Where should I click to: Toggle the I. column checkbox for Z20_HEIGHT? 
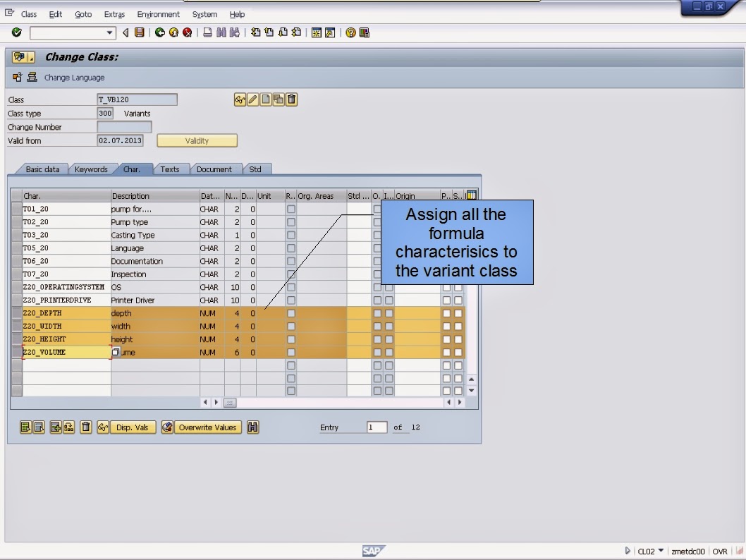coord(389,339)
